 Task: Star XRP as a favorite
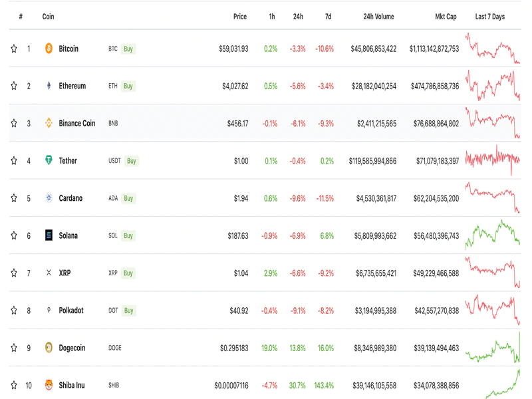(14, 273)
